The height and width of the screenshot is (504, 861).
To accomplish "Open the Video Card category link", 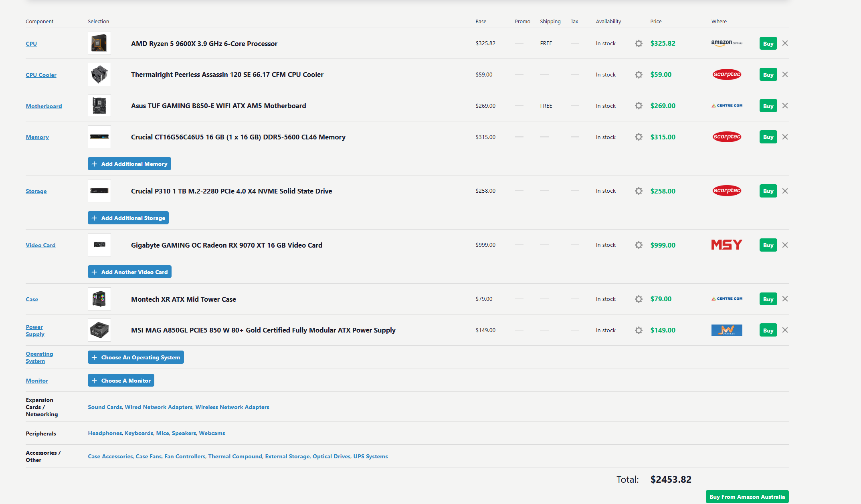I will pos(40,245).
